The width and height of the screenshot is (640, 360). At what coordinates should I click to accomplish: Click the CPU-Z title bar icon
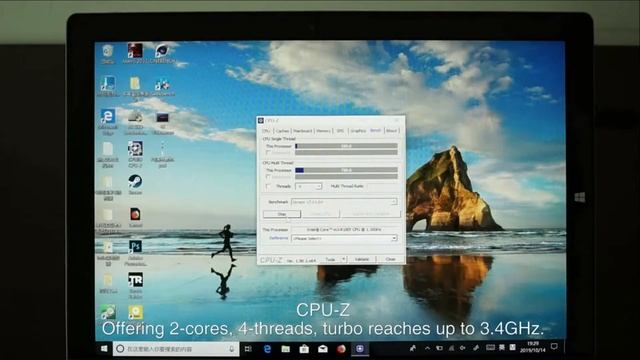pos(261,120)
